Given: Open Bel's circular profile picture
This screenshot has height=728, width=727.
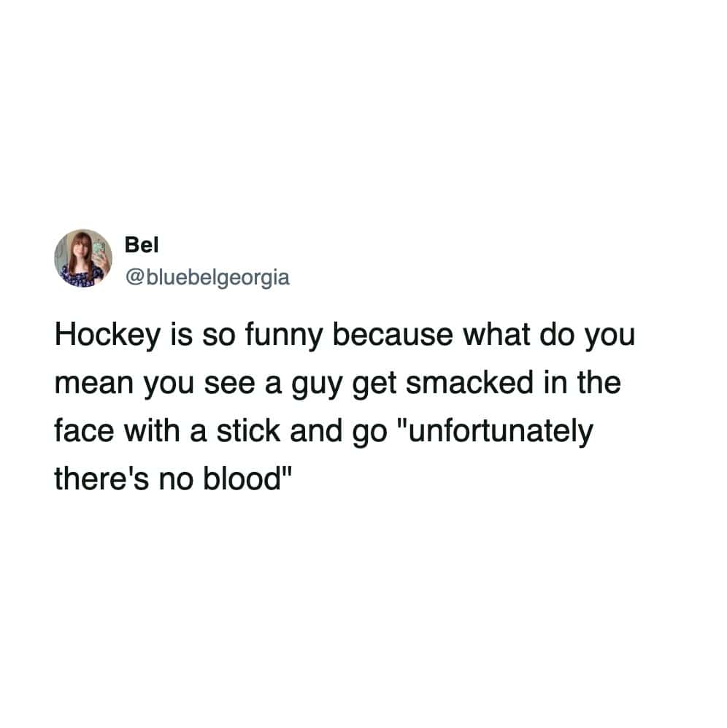Looking at the screenshot, I should (x=83, y=258).
